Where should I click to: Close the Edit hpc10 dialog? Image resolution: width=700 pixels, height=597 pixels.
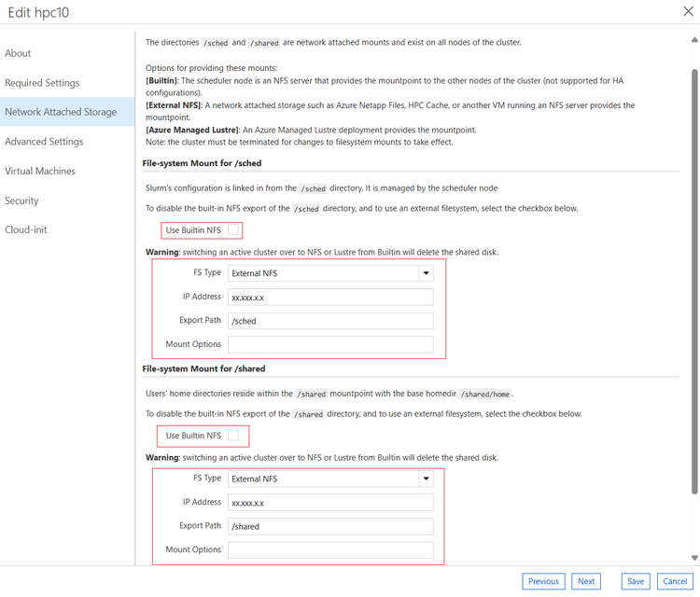(x=689, y=11)
